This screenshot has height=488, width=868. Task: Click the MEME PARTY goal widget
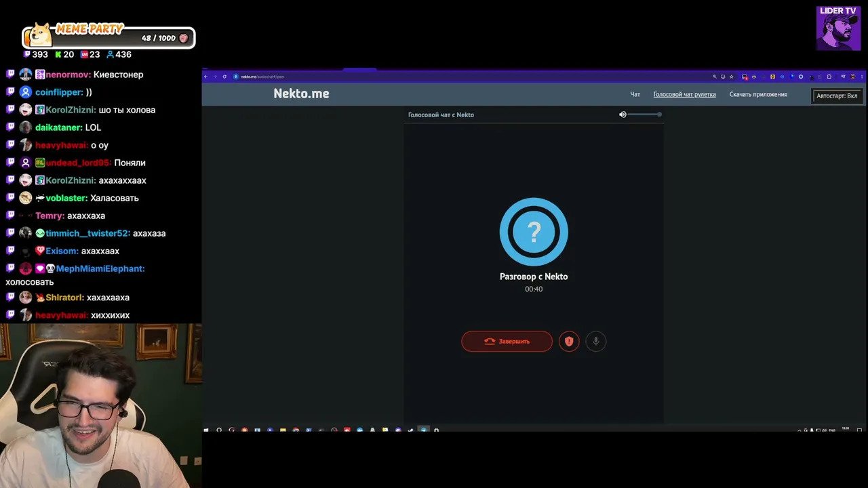108,37
